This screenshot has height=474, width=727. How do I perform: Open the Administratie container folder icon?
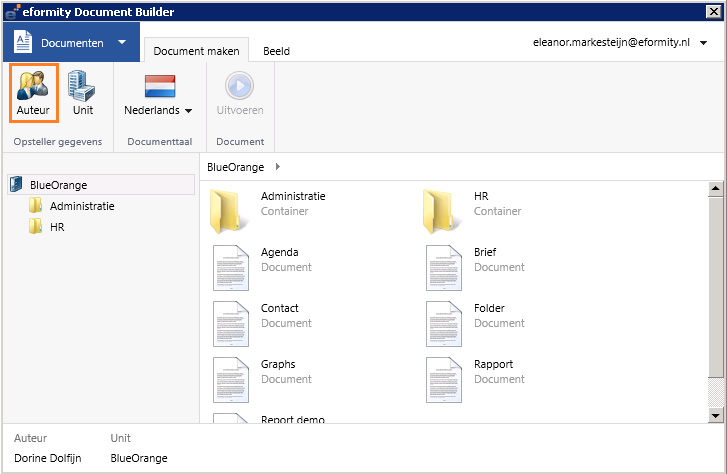click(x=227, y=211)
